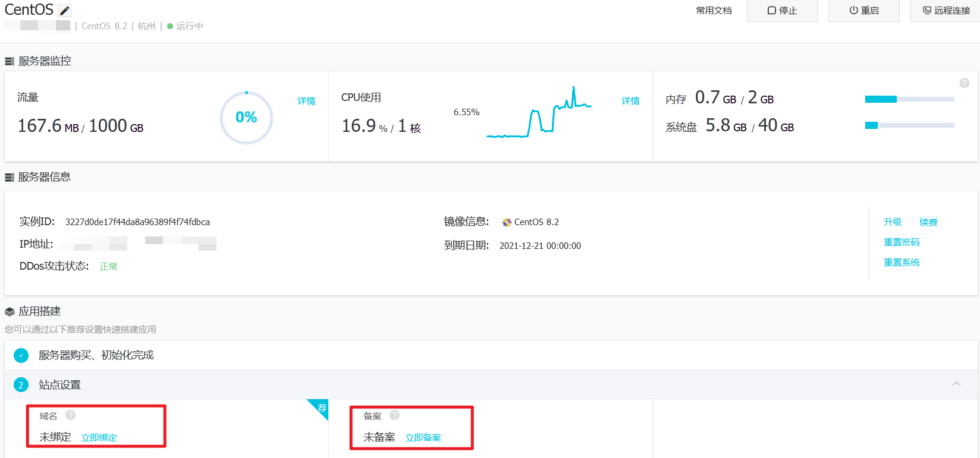Click 立即备案 to file record
Viewport: 980px width, 458px height.
point(423,438)
